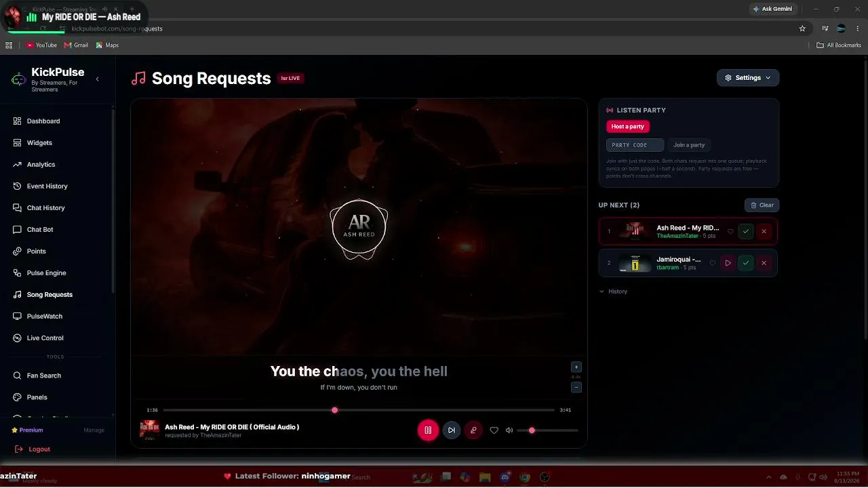Click the link icon in player controls
This screenshot has height=488, width=868.
click(473, 430)
